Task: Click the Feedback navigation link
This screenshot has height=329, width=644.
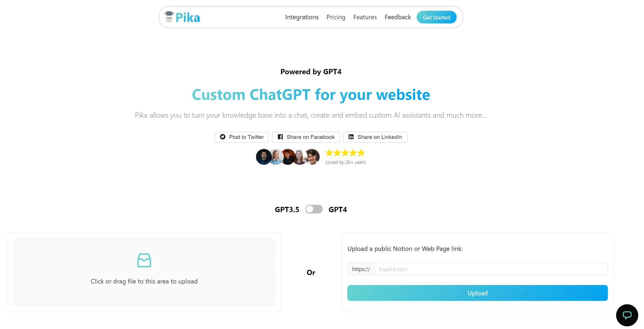Action: point(398,17)
